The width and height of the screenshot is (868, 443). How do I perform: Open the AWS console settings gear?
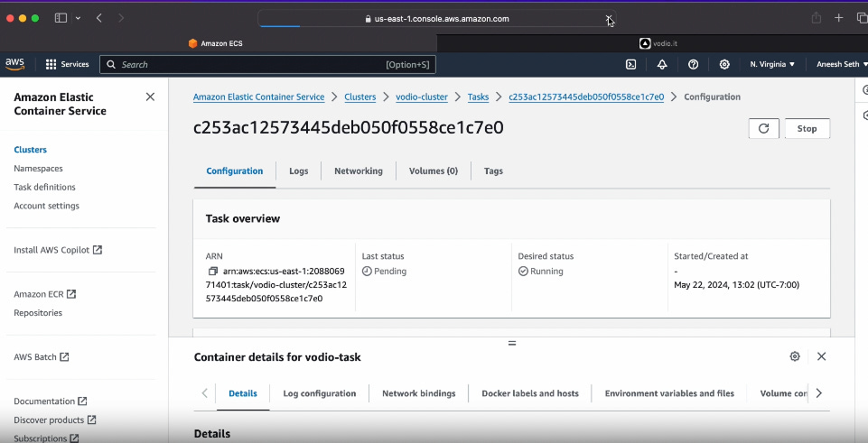coord(724,64)
